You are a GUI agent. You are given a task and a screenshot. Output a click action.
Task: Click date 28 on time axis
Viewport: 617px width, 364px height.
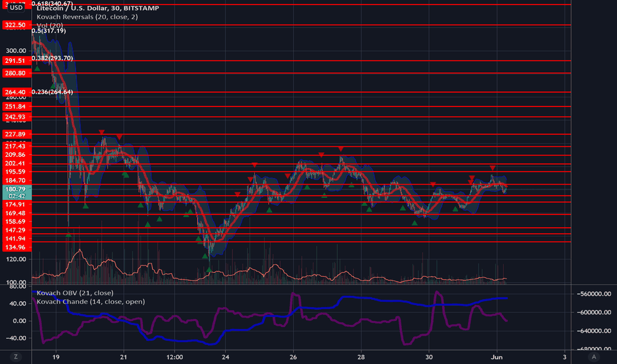tap(361, 357)
